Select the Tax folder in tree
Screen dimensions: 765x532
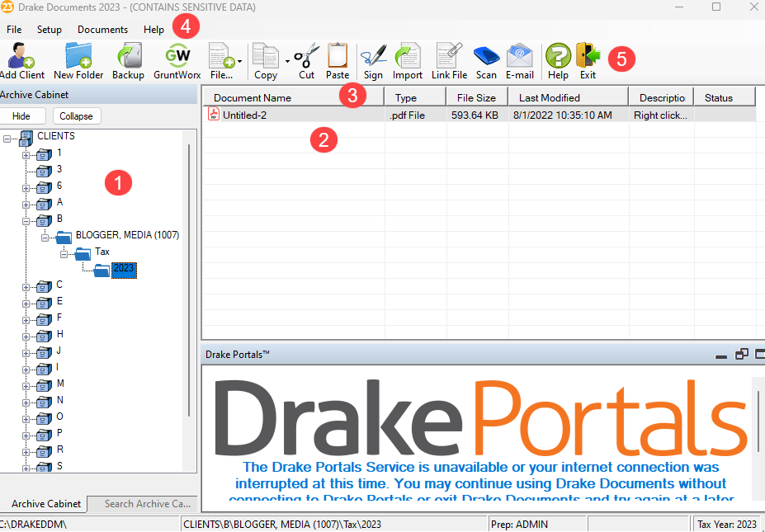102,252
